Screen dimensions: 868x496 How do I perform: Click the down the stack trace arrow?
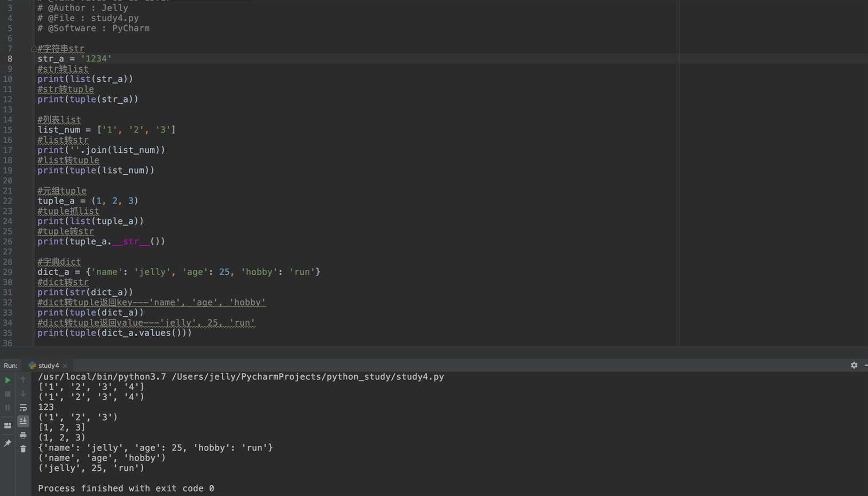coord(23,394)
